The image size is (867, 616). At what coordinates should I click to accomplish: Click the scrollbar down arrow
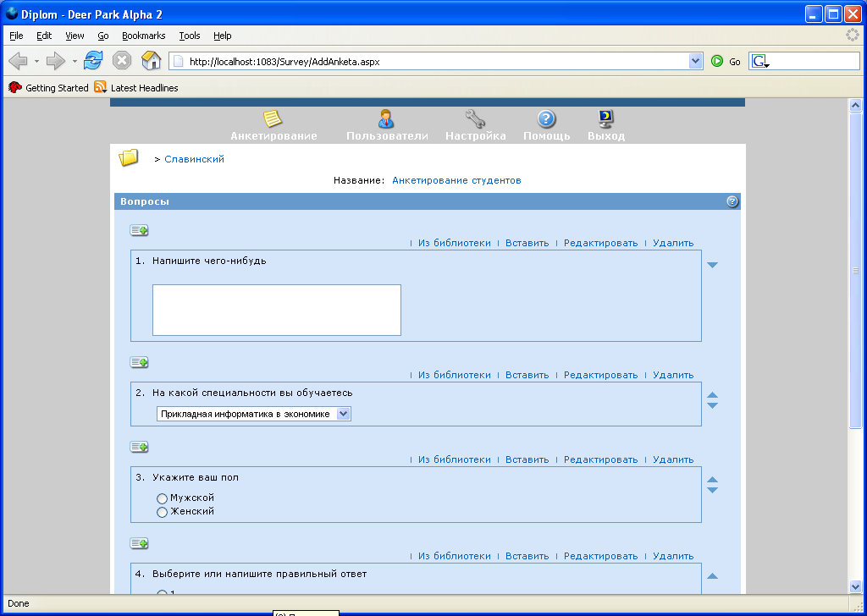pos(855,586)
